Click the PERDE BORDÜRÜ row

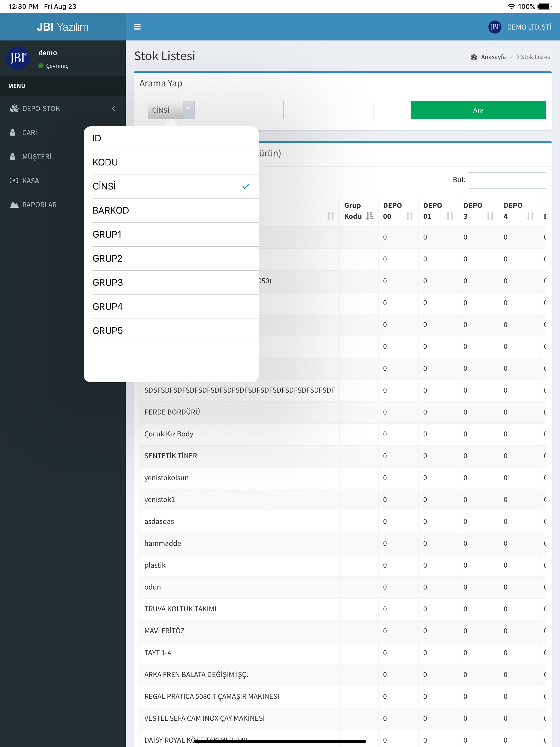343,412
